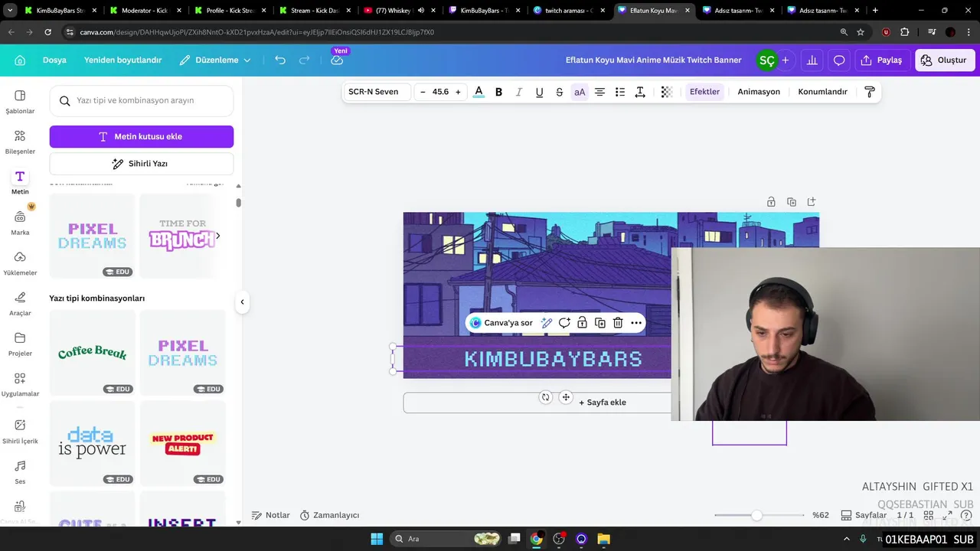The image size is (980, 551).
Task: Click the zoom slider handle
Action: 756,515
